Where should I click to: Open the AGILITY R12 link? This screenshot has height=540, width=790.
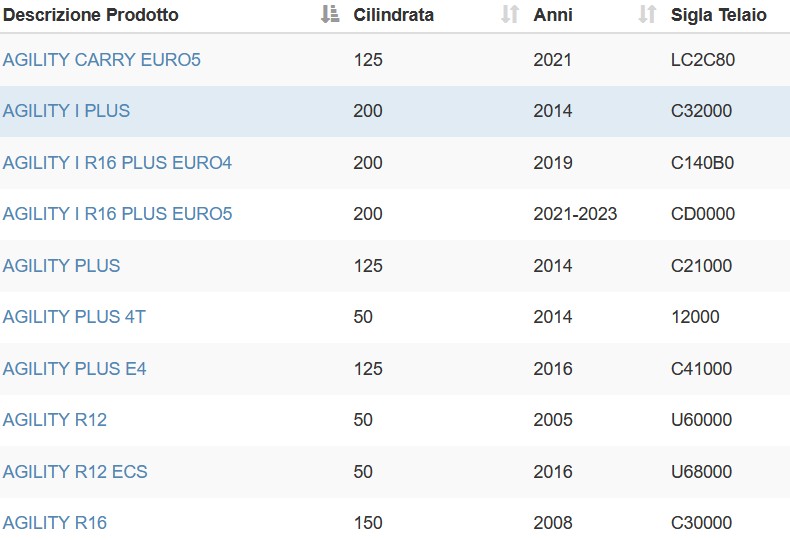[x=55, y=420]
